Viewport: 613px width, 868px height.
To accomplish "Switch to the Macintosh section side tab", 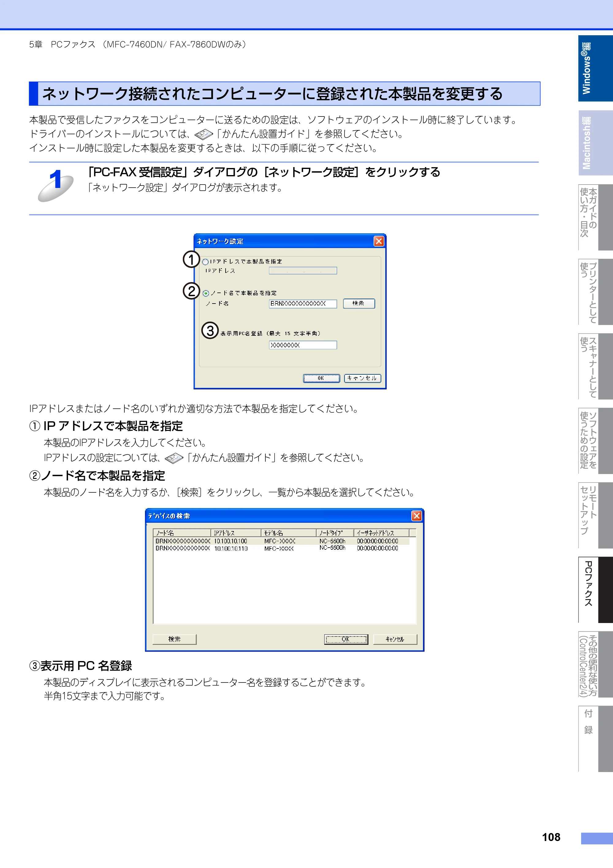I will pos(595,143).
